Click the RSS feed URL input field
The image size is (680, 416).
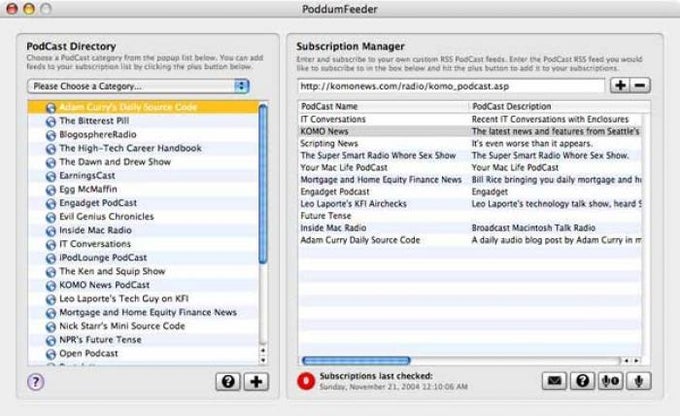451,86
